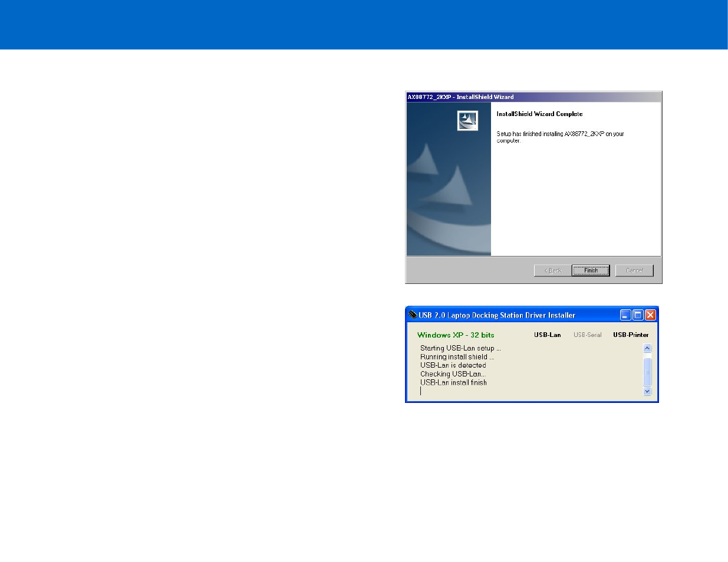The image size is (728, 562).
Task: Click the installer log scroll-up arrow
Action: tap(647, 348)
